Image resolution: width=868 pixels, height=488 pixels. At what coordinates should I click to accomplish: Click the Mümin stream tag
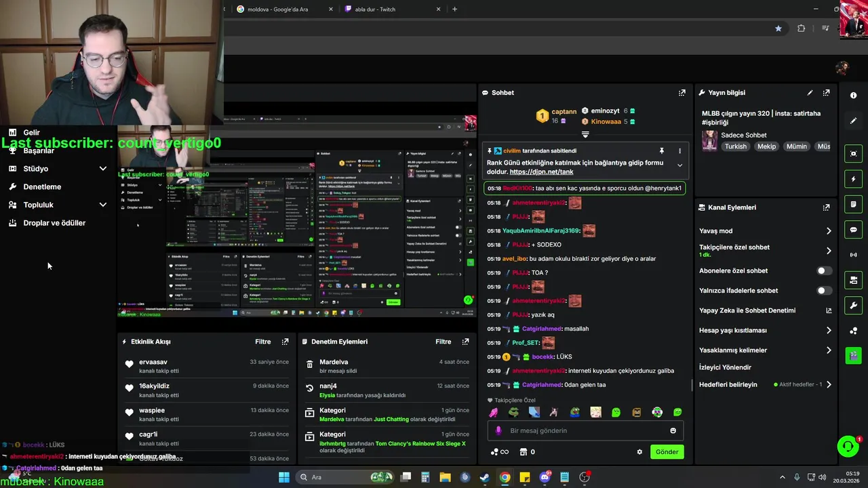(x=797, y=146)
